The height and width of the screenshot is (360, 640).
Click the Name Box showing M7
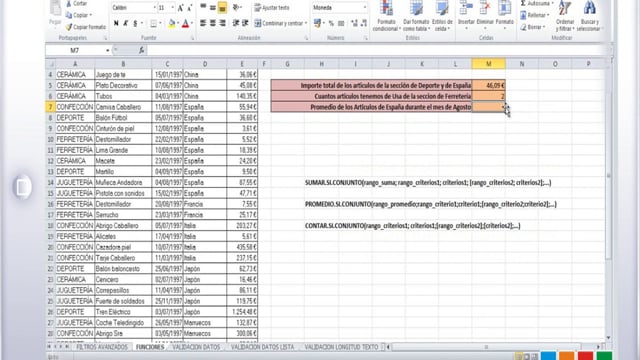pyautogui.click(x=75, y=51)
